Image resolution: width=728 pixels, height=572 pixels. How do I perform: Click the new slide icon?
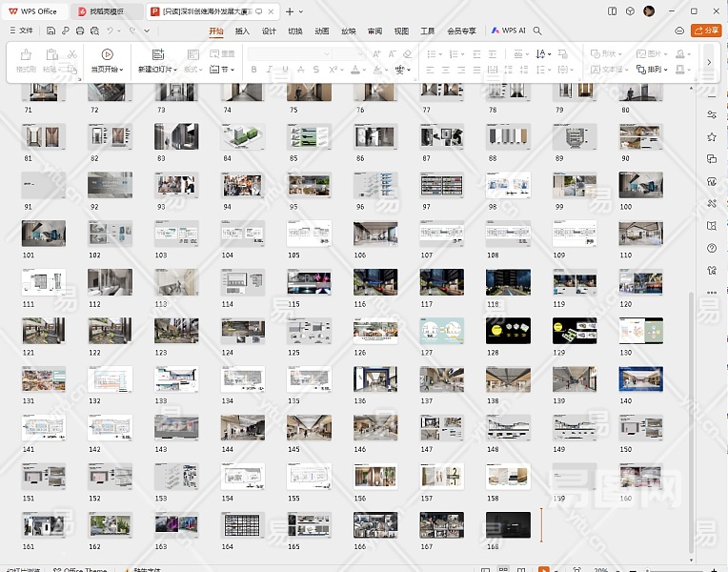point(157,54)
